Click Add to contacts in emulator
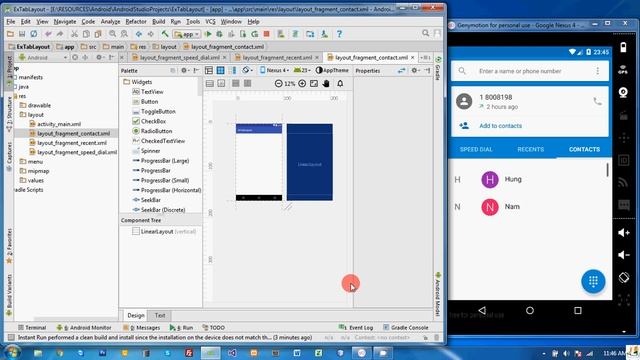The image size is (640, 360). click(500, 126)
